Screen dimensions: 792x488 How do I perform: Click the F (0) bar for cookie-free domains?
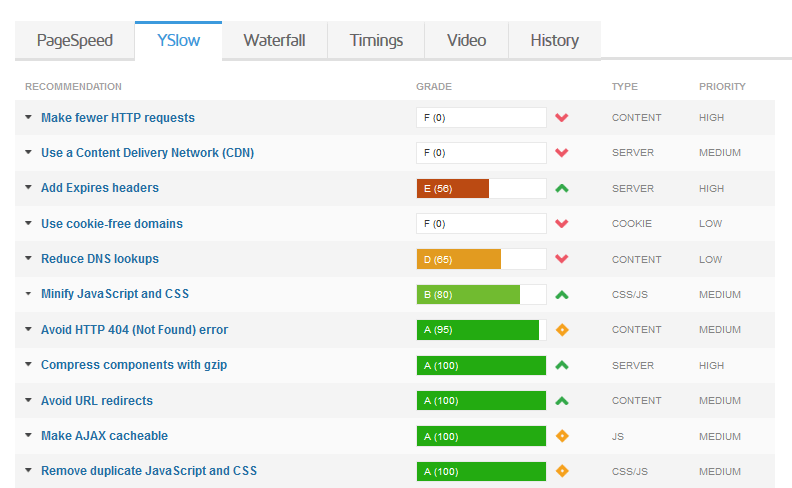tap(481, 223)
